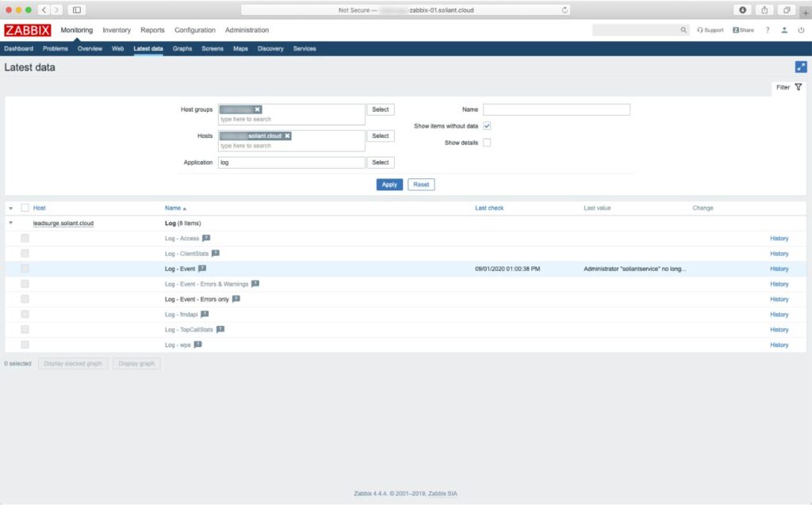Image resolution: width=812 pixels, height=505 pixels.
Task: Click the Support headset icon
Action: click(700, 30)
